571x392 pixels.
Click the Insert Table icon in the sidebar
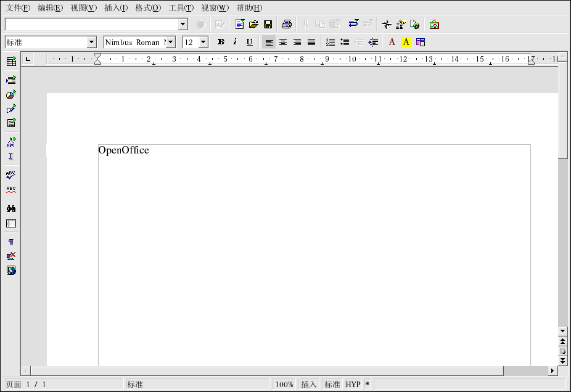coord(11,62)
